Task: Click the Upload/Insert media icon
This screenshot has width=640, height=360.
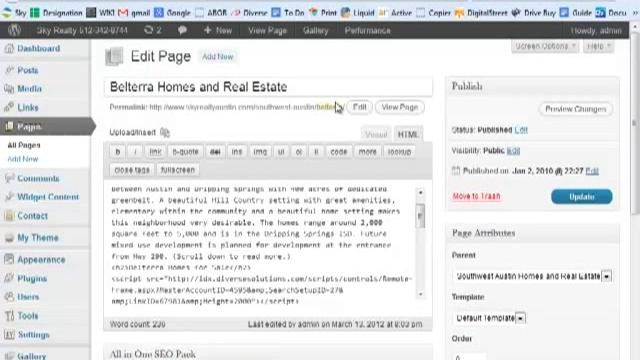Action: click(x=165, y=132)
